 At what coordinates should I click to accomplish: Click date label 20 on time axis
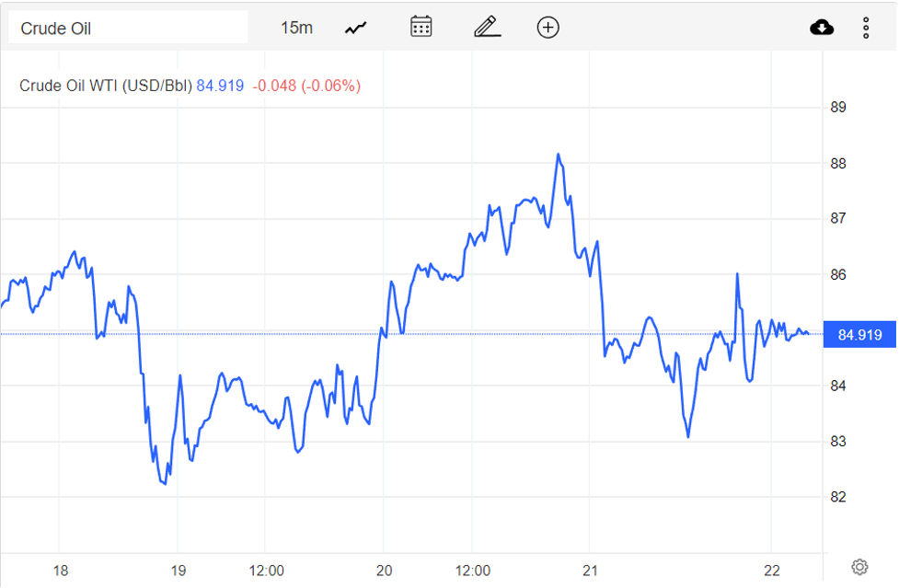[385, 571]
